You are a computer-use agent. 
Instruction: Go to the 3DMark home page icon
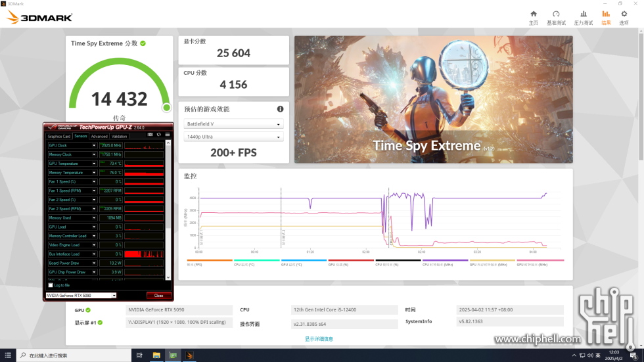tap(534, 14)
